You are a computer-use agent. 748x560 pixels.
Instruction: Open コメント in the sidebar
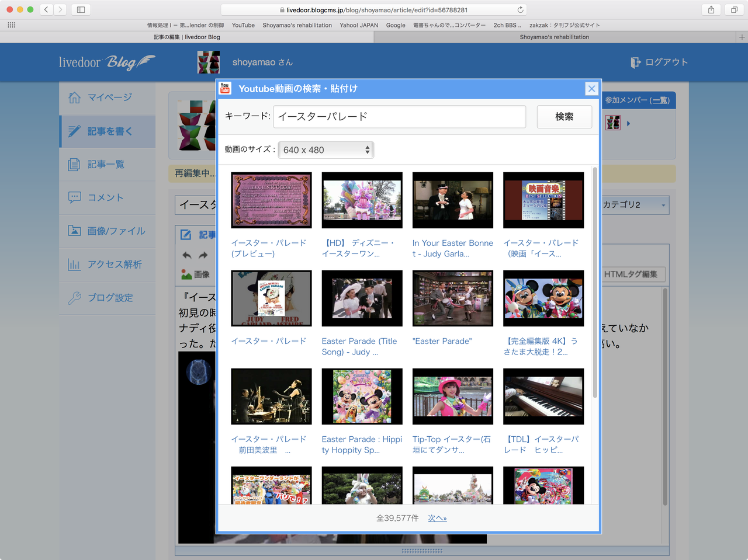108,198
